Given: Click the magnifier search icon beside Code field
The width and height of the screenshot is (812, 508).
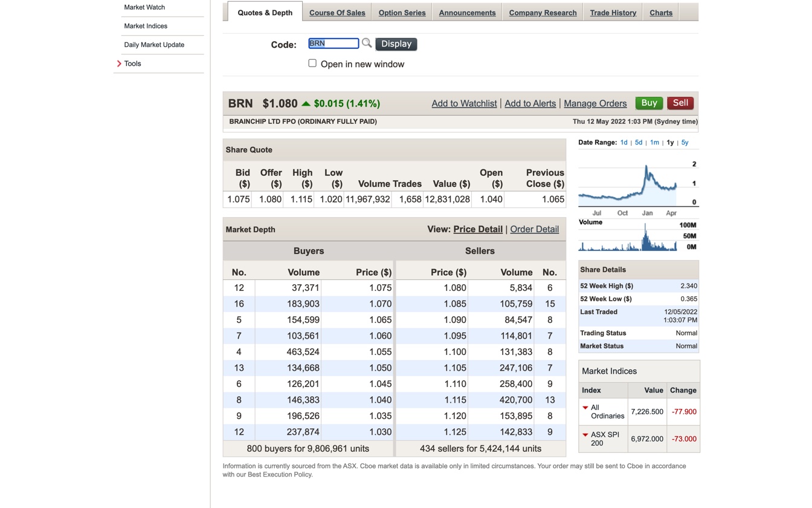Looking at the screenshot, I should [367, 43].
